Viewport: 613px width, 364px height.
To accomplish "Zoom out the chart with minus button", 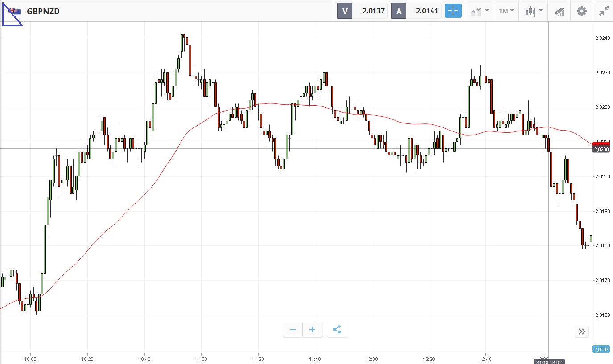I will point(293,330).
